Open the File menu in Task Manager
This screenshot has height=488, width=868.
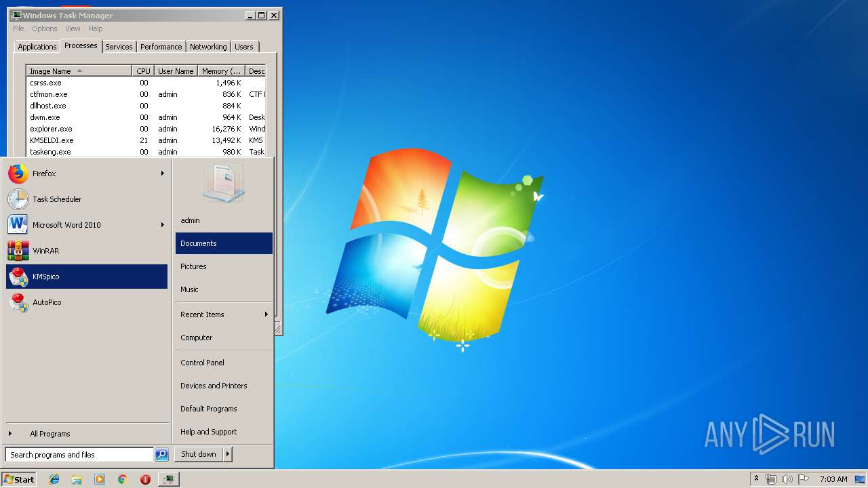(18, 28)
